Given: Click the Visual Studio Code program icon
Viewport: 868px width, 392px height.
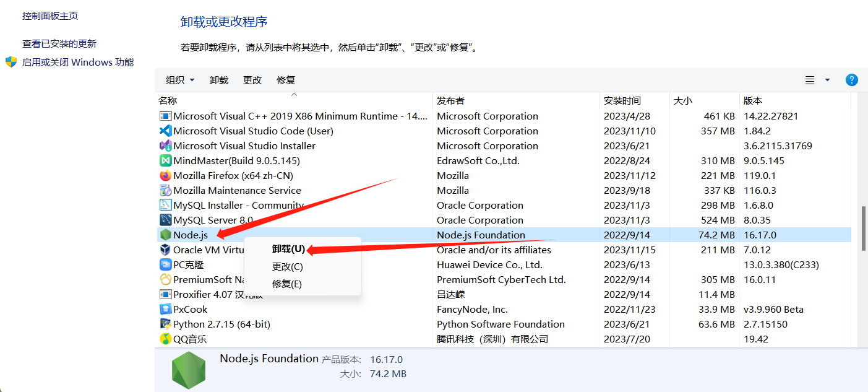Looking at the screenshot, I should (x=165, y=131).
